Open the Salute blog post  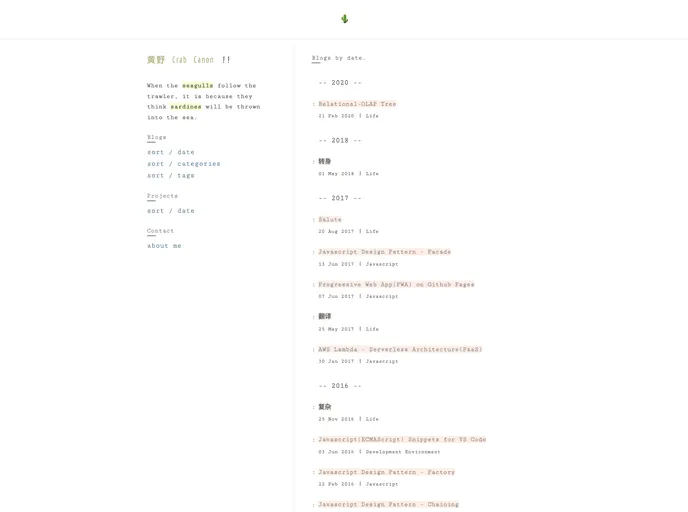pyautogui.click(x=330, y=219)
